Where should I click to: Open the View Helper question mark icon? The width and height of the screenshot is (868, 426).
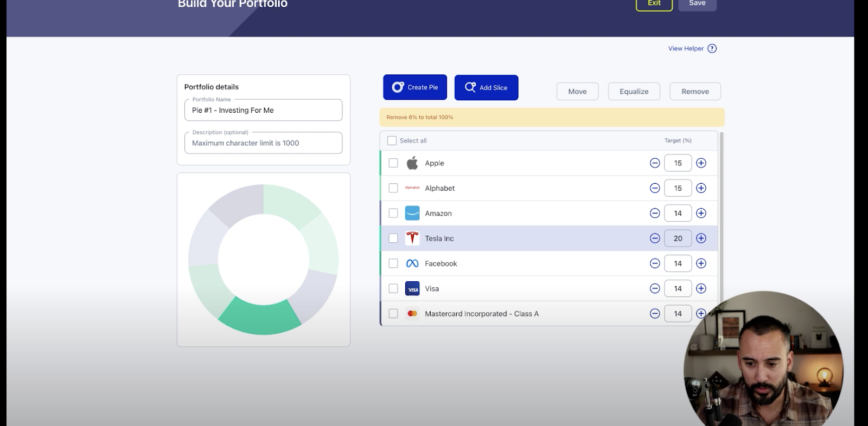(712, 48)
